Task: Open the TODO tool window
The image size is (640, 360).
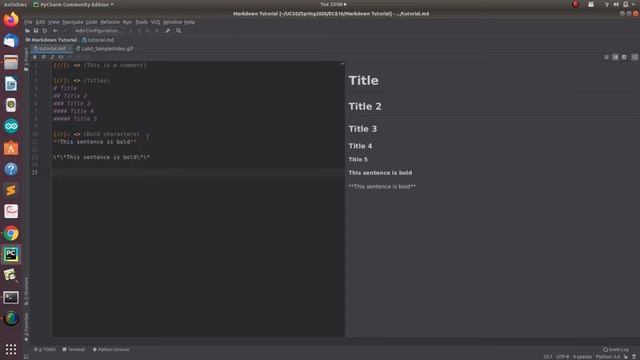Action: [x=45, y=349]
